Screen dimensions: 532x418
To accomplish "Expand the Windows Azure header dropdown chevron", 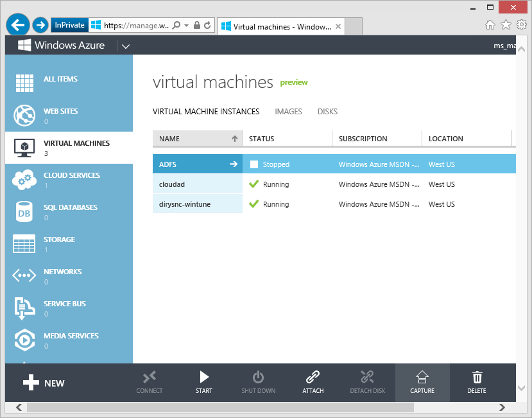I will 125,46.
